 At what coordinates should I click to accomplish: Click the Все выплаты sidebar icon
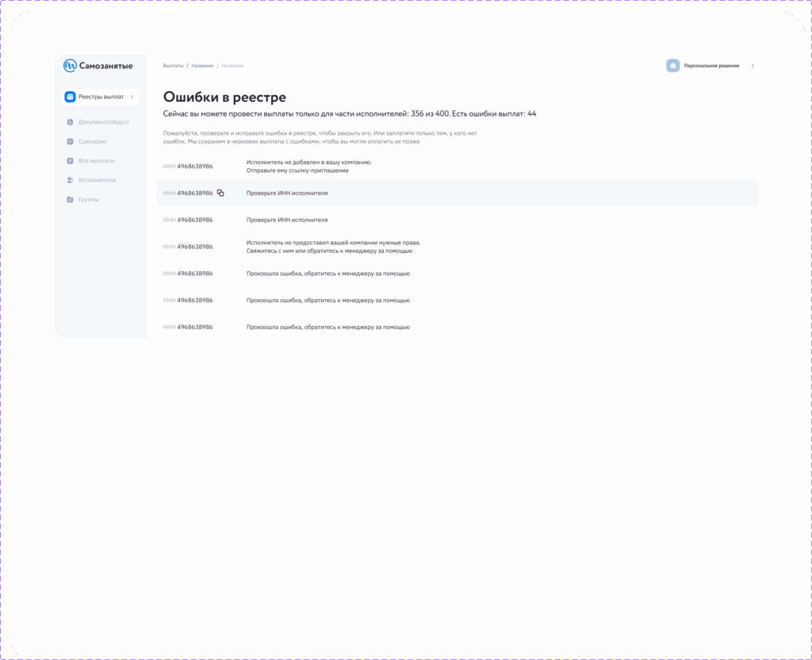[x=70, y=161]
